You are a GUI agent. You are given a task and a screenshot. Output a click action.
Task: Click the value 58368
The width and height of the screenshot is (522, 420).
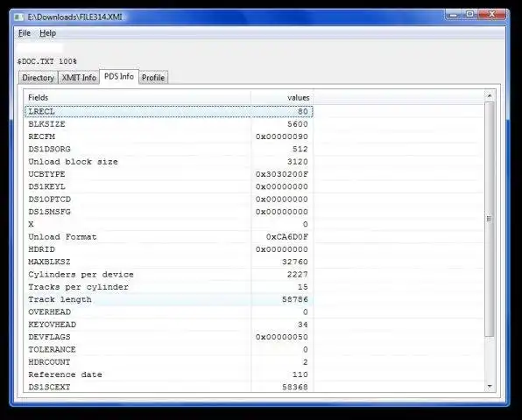pos(295,387)
